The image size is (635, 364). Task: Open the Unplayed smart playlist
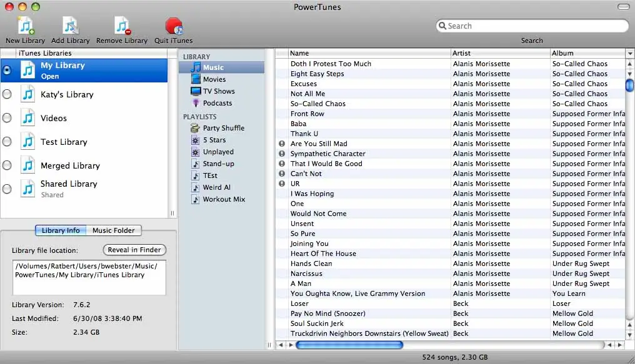click(221, 152)
